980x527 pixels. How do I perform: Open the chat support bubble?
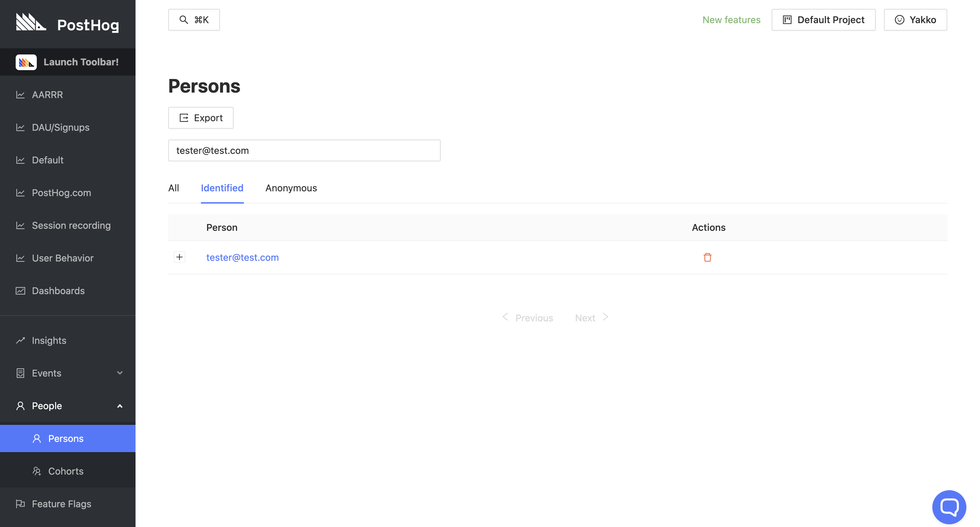point(949,507)
